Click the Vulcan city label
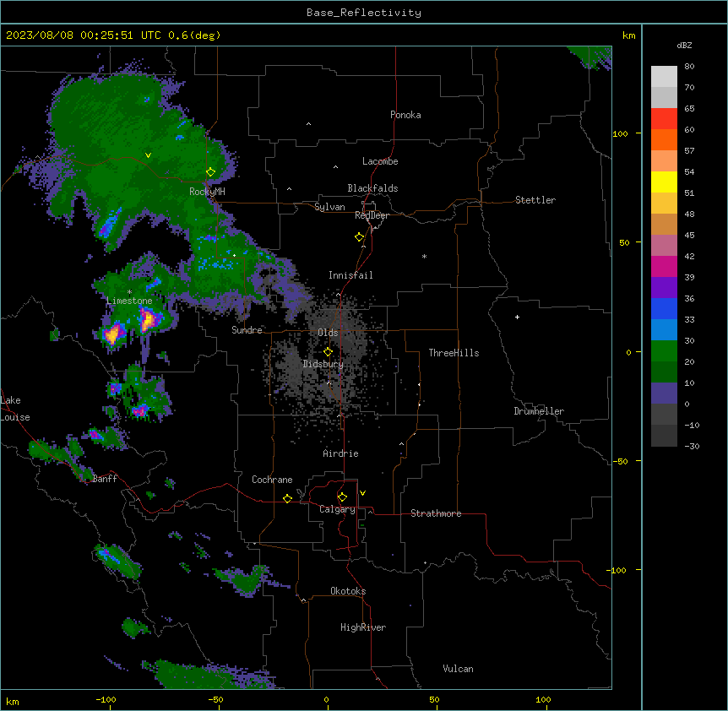Screen dimensions: 728x711 (x=458, y=669)
